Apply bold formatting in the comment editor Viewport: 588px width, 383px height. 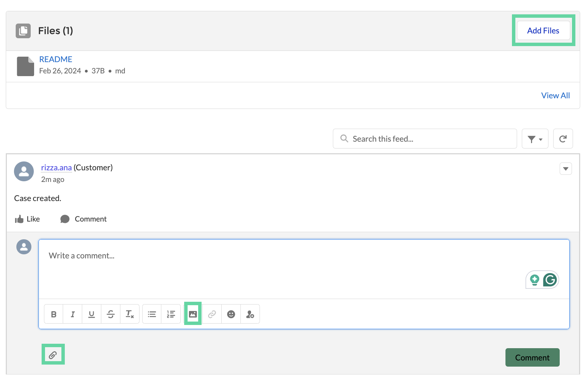[x=53, y=314]
